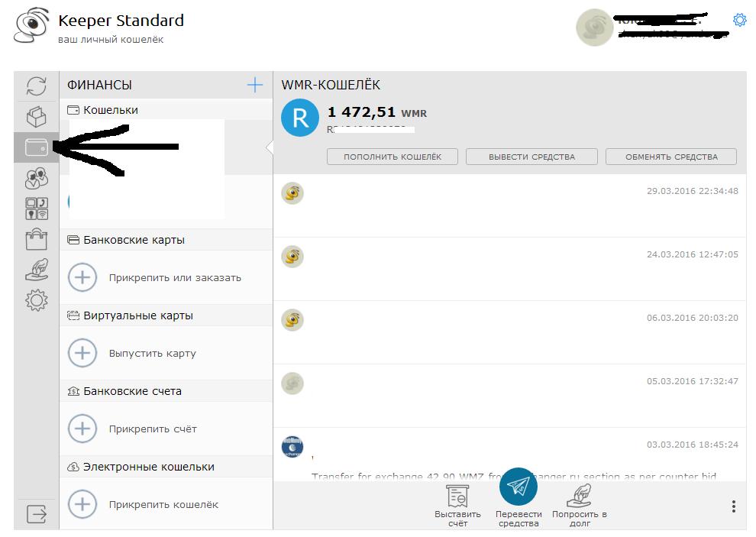The width and height of the screenshot is (756, 537).
Task: Open the three-dot more options menu
Action: click(733, 506)
